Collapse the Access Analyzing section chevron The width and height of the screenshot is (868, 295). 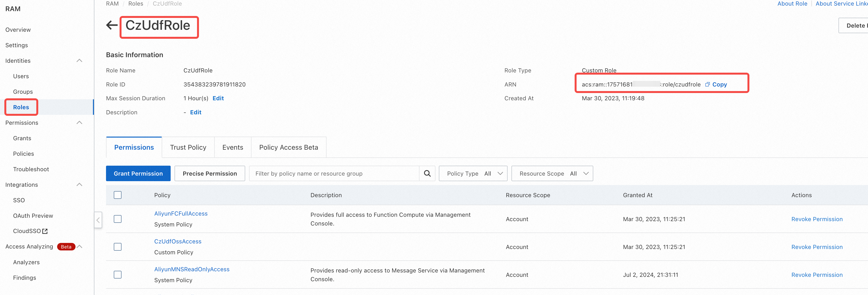80,247
